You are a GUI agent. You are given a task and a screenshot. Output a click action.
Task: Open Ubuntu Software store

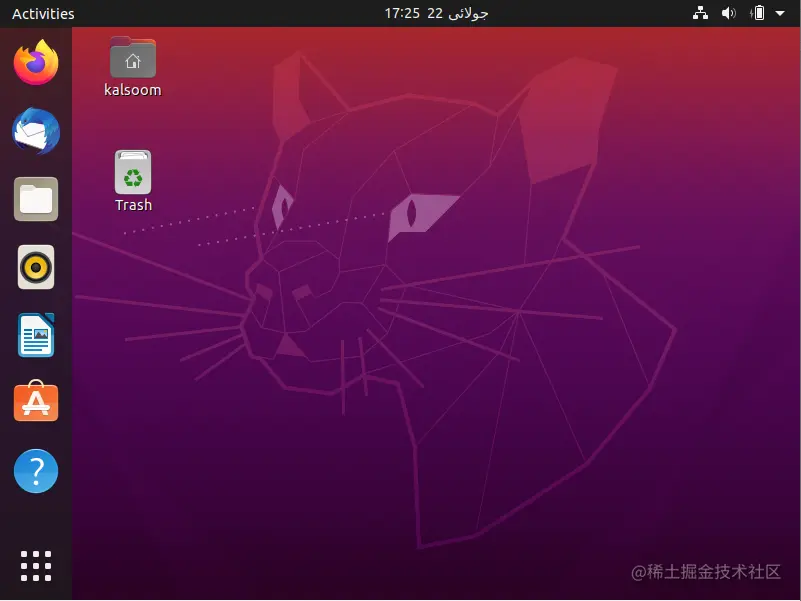point(36,402)
